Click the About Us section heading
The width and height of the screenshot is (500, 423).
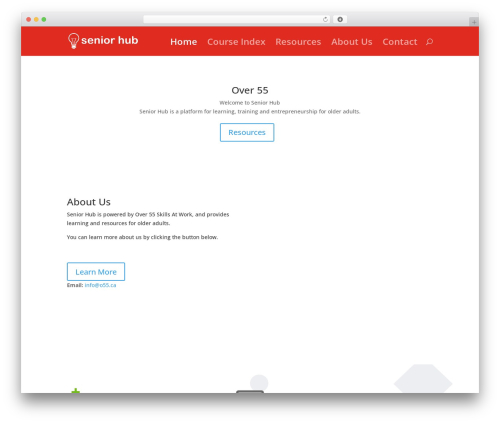point(89,202)
